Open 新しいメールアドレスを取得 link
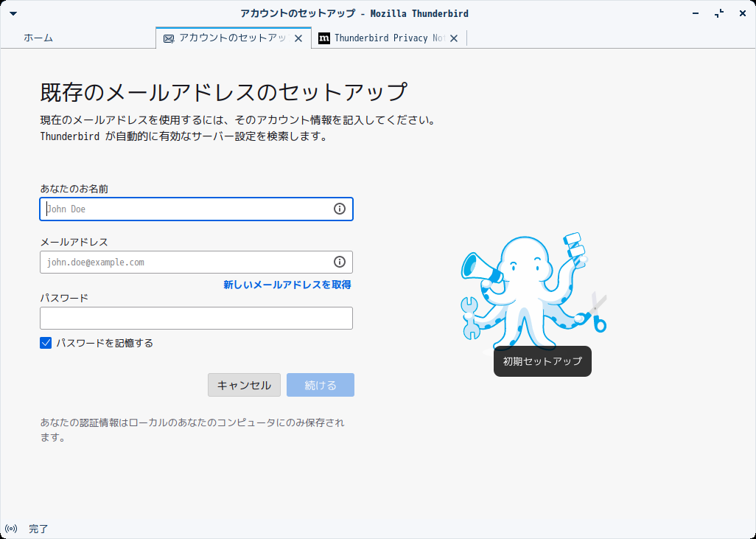 click(287, 285)
